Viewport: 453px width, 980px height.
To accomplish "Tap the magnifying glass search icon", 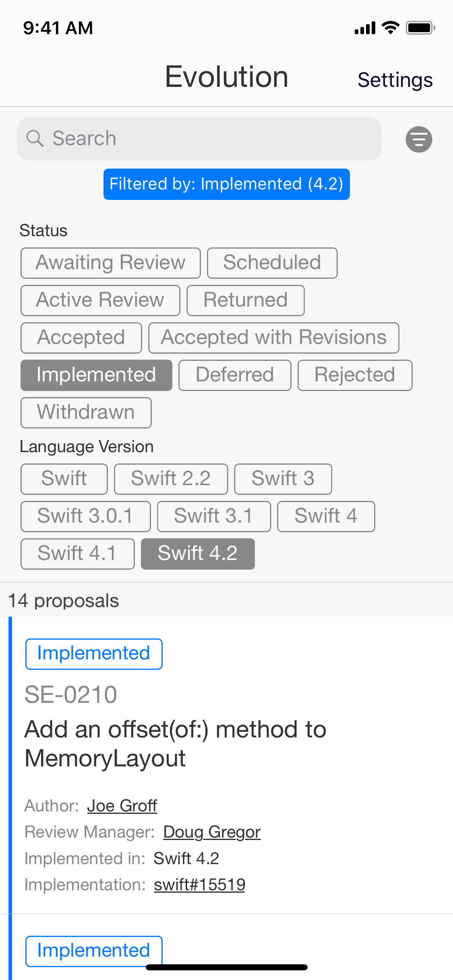I will (35, 138).
